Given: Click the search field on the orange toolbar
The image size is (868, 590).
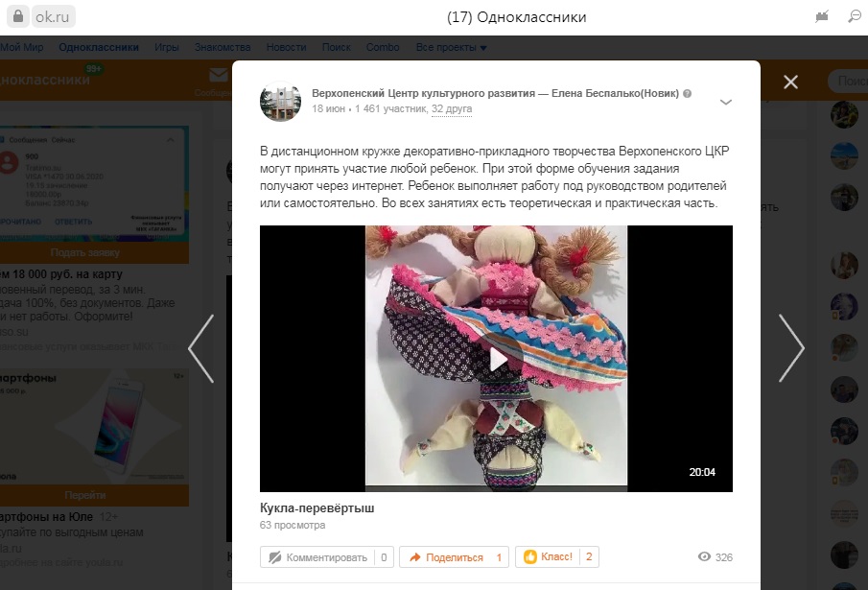Looking at the screenshot, I should point(848,82).
